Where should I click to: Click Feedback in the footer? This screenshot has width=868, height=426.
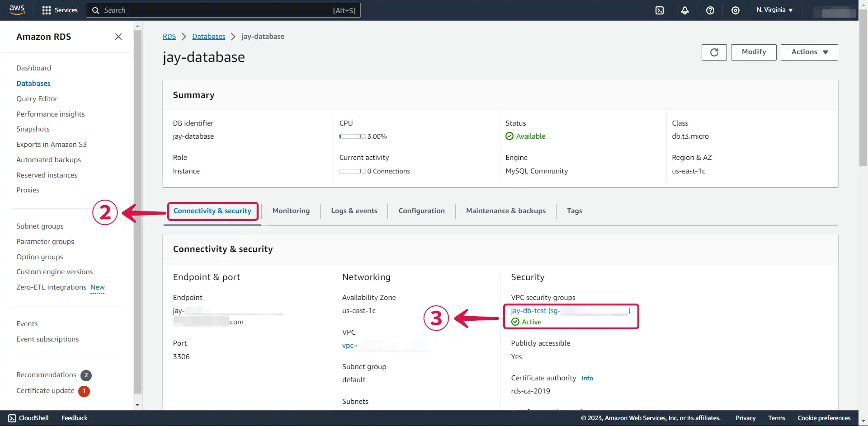coord(75,418)
